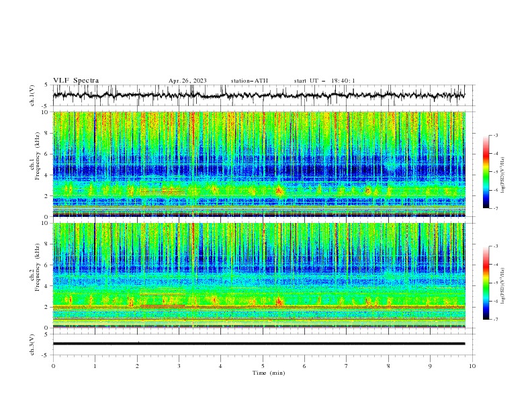
Task: Click the "station=ATH" header label
Action: (x=249, y=81)
